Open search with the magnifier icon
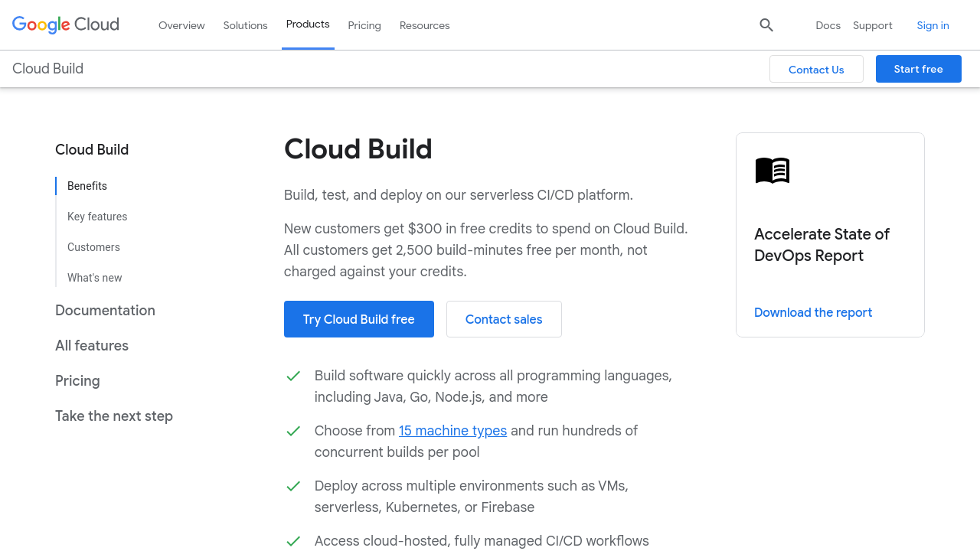 click(x=766, y=25)
